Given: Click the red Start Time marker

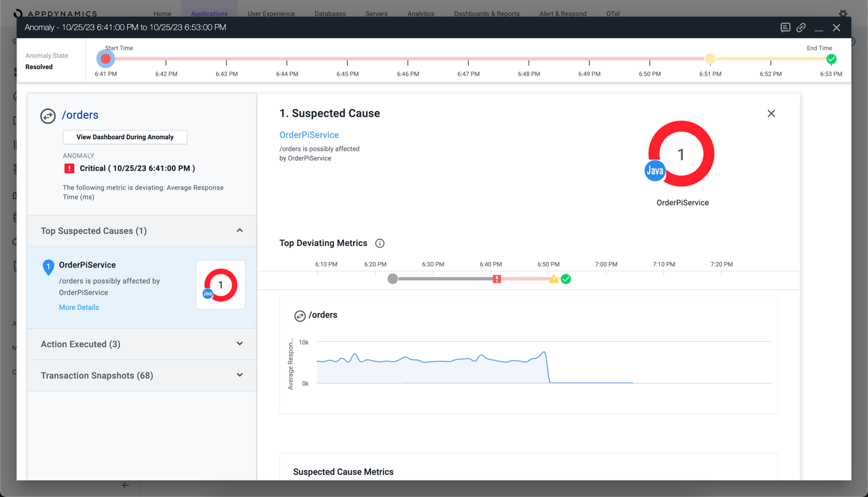Looking at the screenshot, I should pos(106,59).
